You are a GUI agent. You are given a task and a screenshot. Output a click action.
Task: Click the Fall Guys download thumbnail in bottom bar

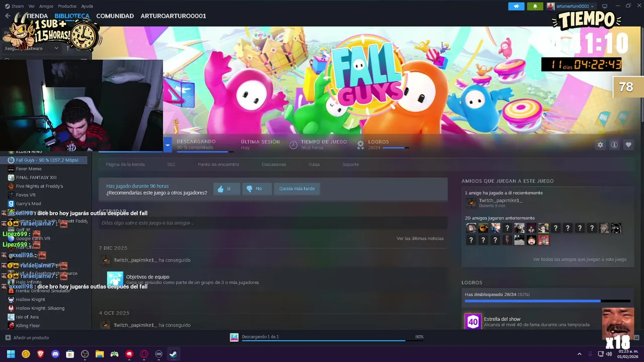tap(234, 337)
